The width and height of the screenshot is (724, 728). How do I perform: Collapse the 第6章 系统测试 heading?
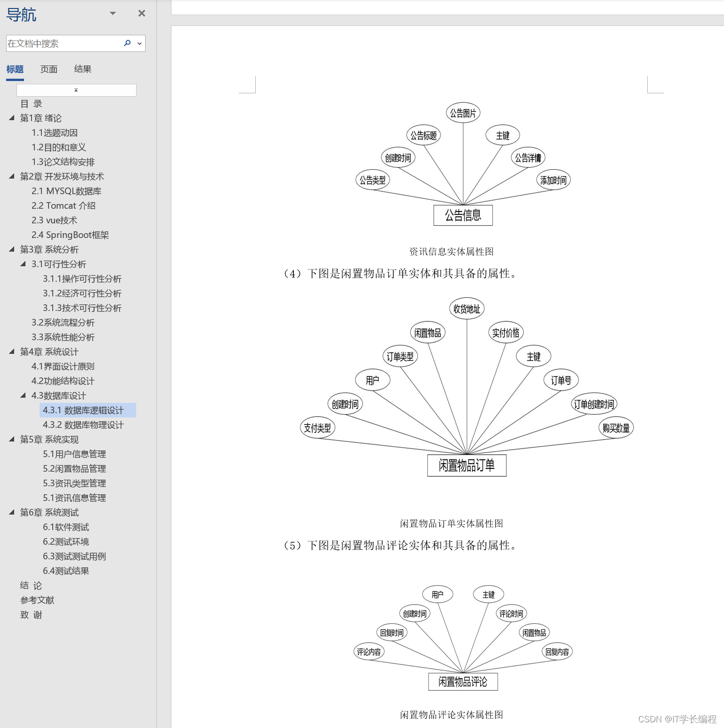click(x=12, y=512)
